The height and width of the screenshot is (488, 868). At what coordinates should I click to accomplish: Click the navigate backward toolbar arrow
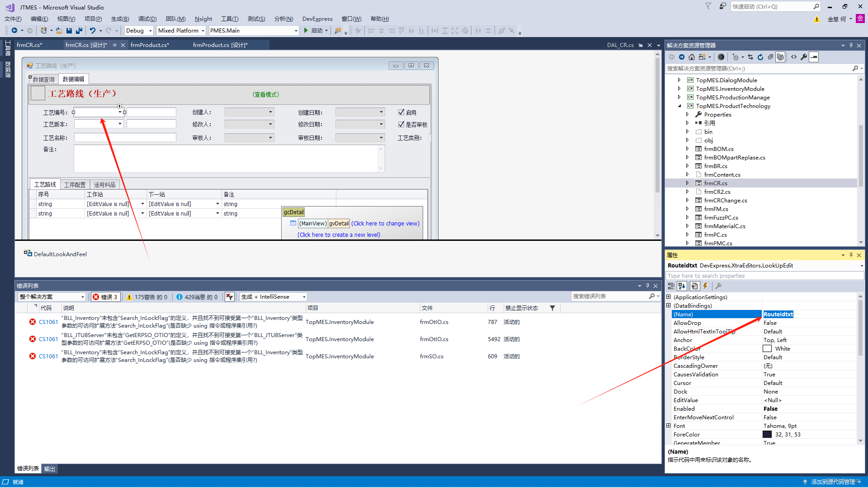[14, 30]
